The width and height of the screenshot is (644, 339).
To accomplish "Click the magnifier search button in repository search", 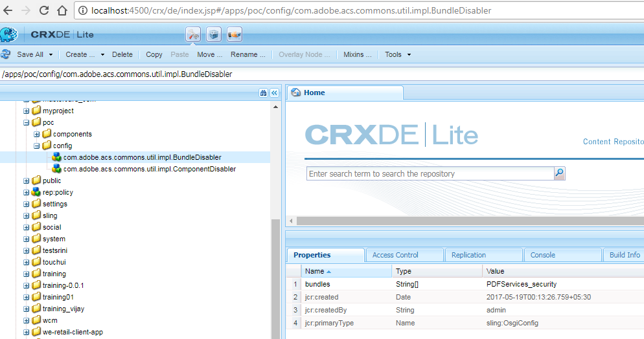I will (x=559, y=173).
